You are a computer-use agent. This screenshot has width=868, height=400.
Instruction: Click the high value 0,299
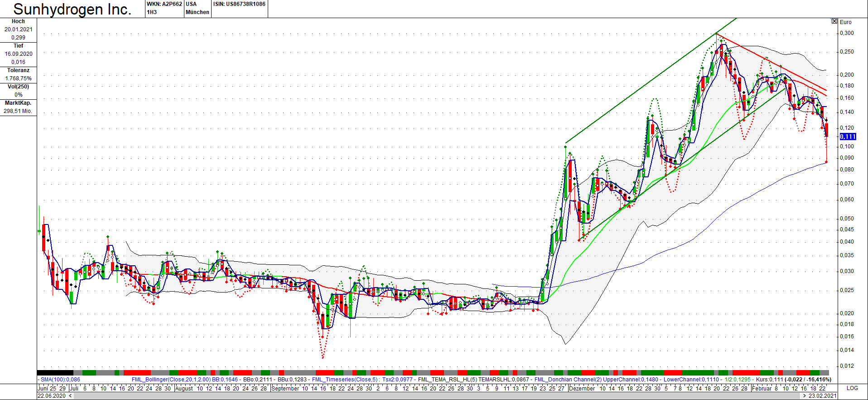pos(19,38)
